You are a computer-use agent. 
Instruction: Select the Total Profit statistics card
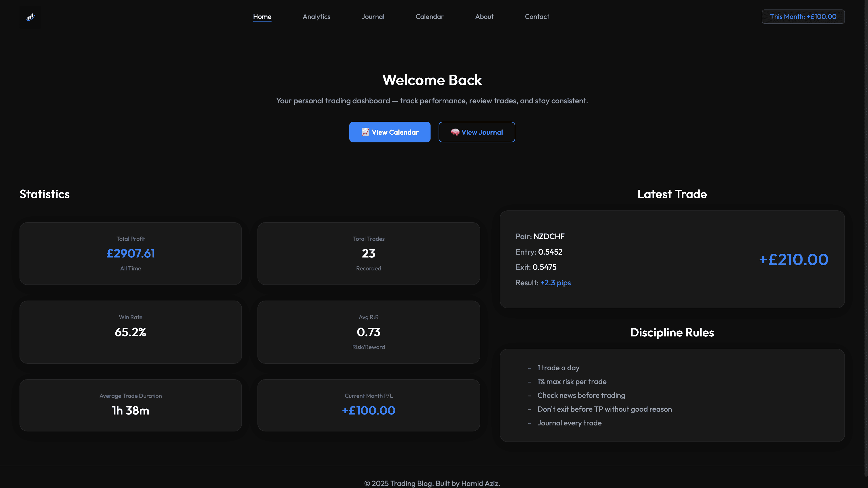click(130, 253)
